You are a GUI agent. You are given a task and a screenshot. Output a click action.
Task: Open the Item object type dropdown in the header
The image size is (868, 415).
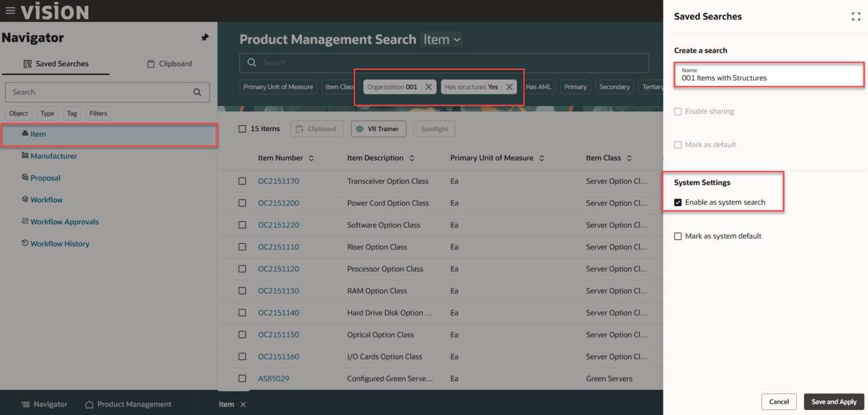pyautogui.click(x=442, y=39)
